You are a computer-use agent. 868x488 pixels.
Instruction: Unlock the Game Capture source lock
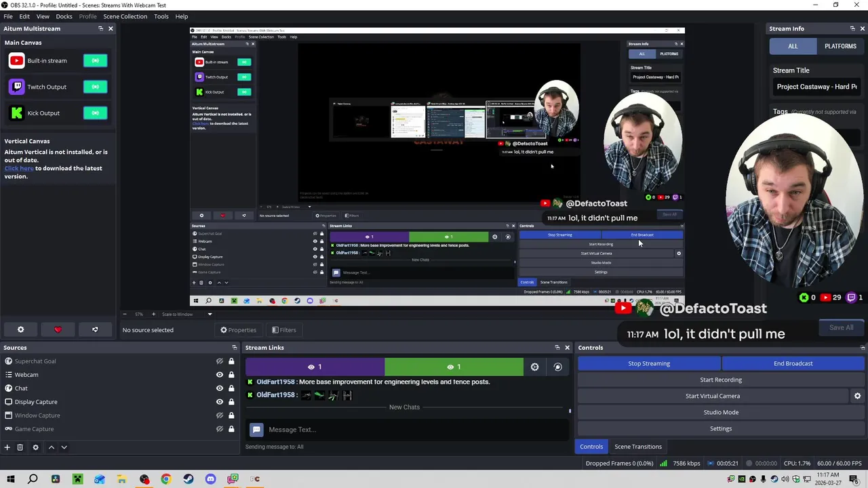231,429
